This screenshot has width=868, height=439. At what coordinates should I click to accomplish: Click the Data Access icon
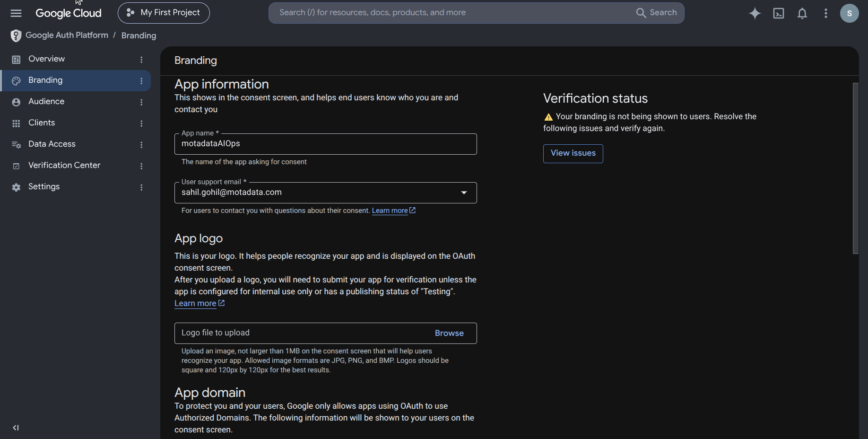tap(16, 145)
